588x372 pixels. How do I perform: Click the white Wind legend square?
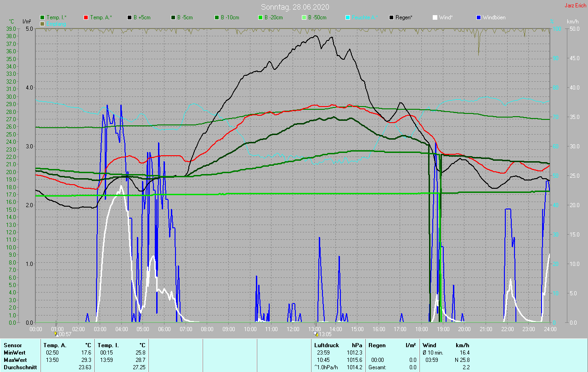(x=435, y=17)
